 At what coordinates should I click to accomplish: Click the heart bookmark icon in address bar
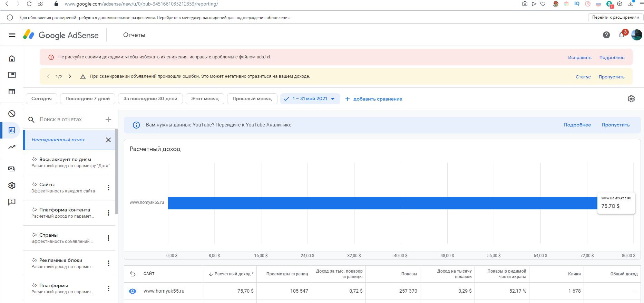(x=543, y=4)
